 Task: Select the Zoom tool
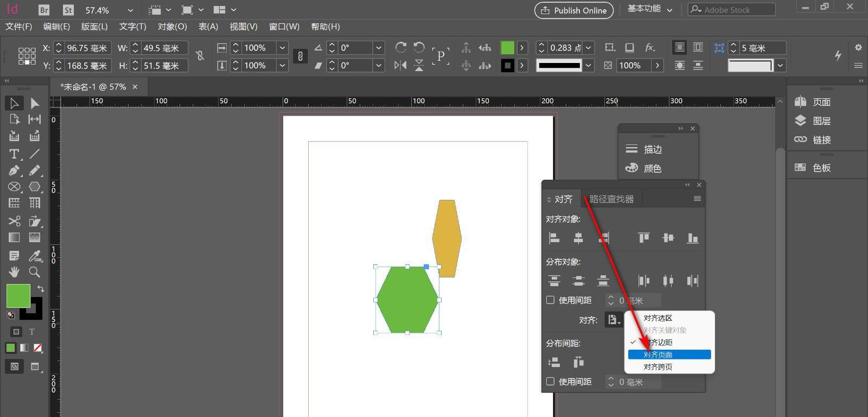coord(35,271)
